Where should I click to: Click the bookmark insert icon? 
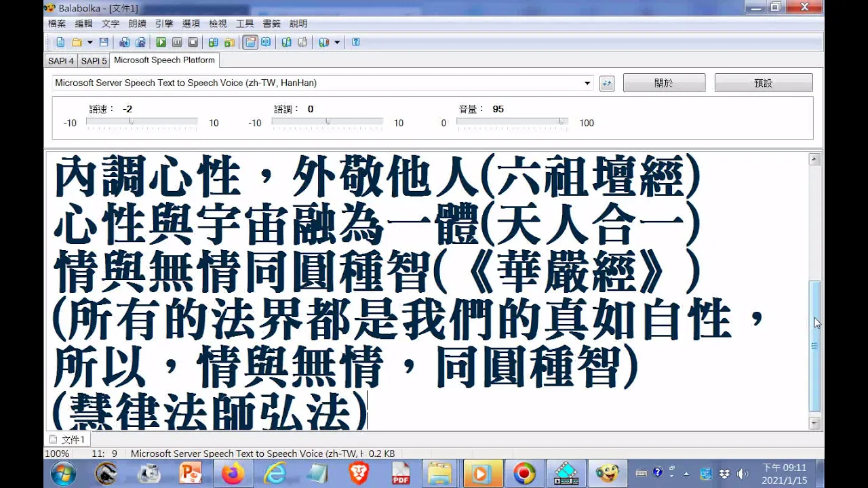coord(286,42)
